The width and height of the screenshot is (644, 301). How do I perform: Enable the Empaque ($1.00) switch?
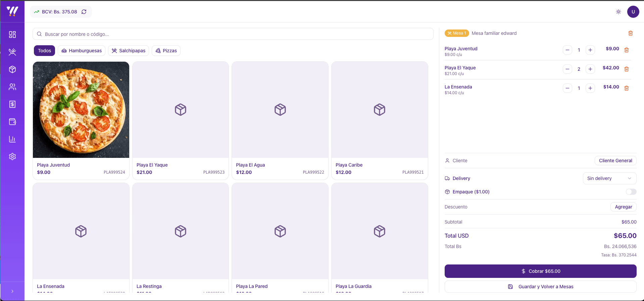coord(631,192)
